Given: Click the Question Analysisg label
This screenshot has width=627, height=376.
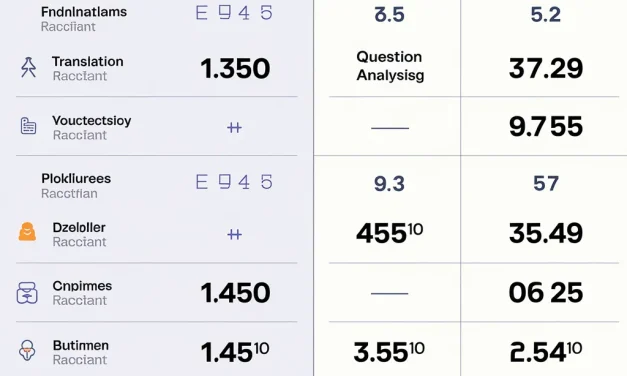Looking at the screenshot, I should pyautogui.click(x=390, y=66).
